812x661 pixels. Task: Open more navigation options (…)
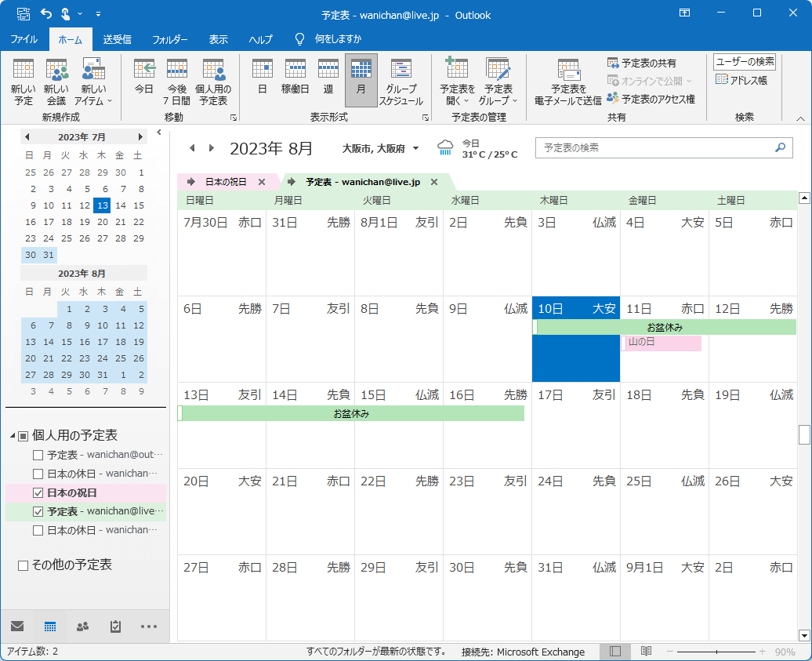tap(149, 626)
